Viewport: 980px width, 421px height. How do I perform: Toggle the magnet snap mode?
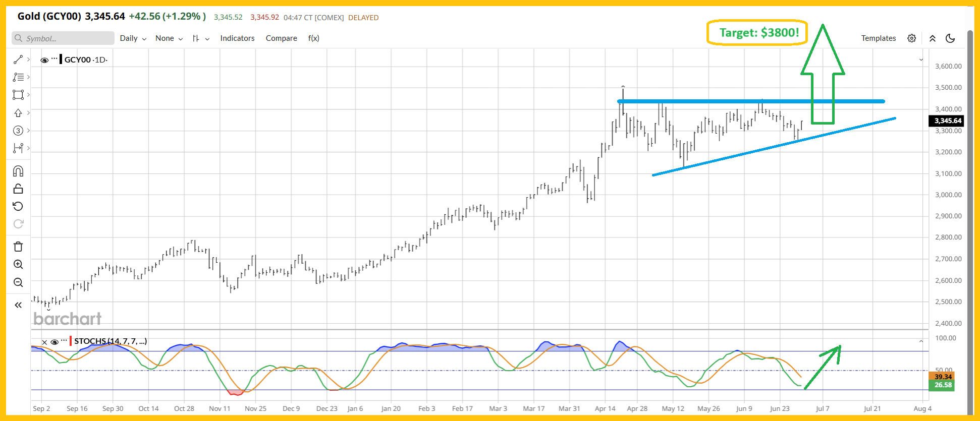[18, 171]
